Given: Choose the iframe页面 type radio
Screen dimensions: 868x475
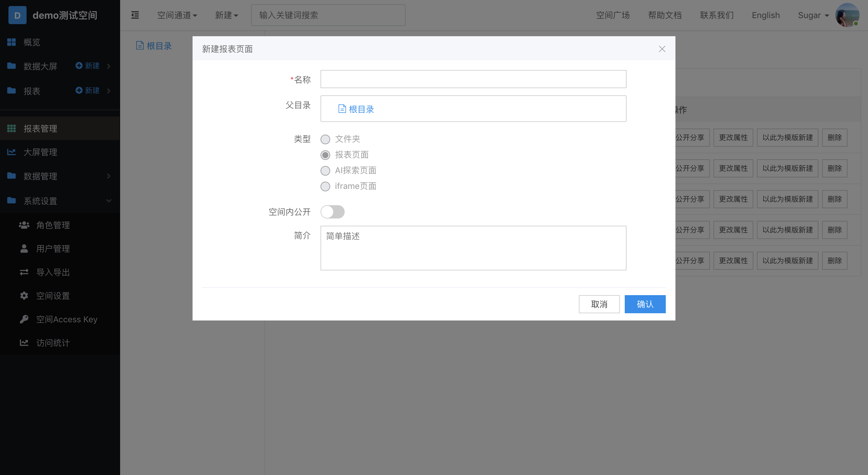Looking at the screenshot, I should tap(325, 186).
